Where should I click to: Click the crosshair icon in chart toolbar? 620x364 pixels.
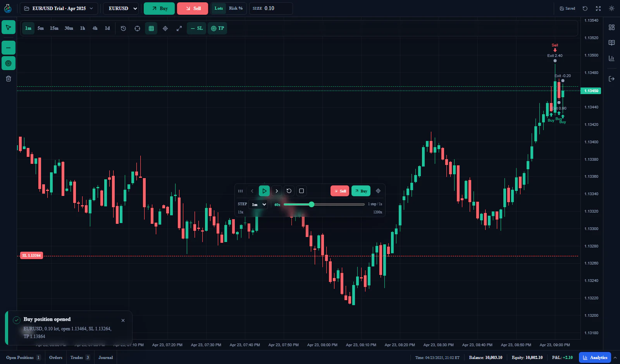(x=137, y=28)
